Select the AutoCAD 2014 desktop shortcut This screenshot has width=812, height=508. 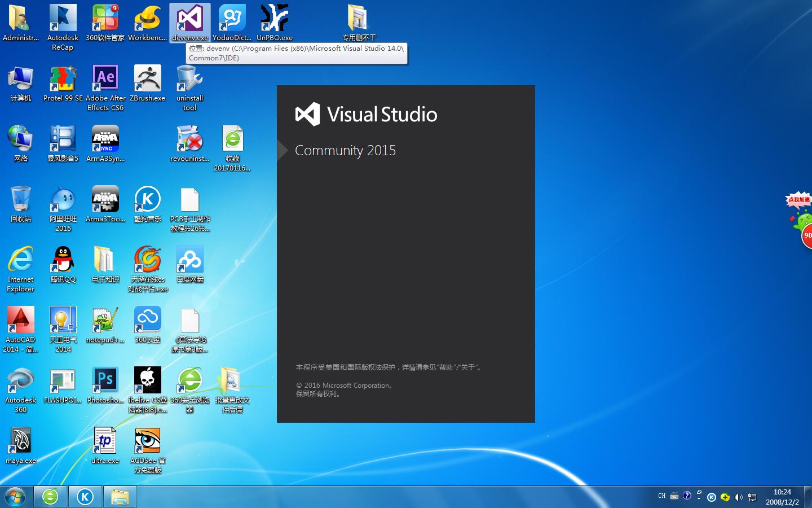point(21,330)
